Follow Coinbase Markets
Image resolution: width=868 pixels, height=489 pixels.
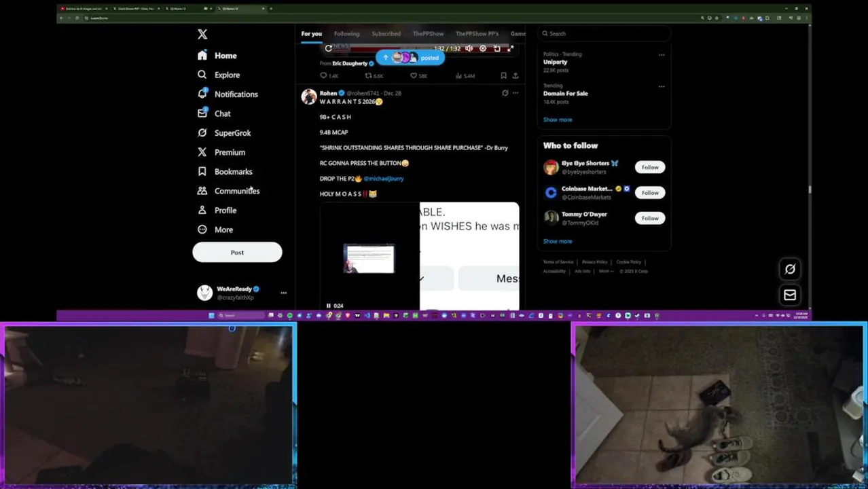(650, 193)
